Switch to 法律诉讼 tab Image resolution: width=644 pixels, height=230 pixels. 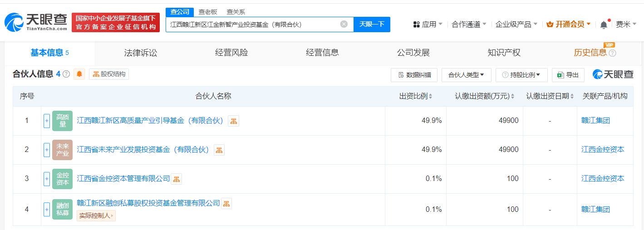tap(141, 53)
